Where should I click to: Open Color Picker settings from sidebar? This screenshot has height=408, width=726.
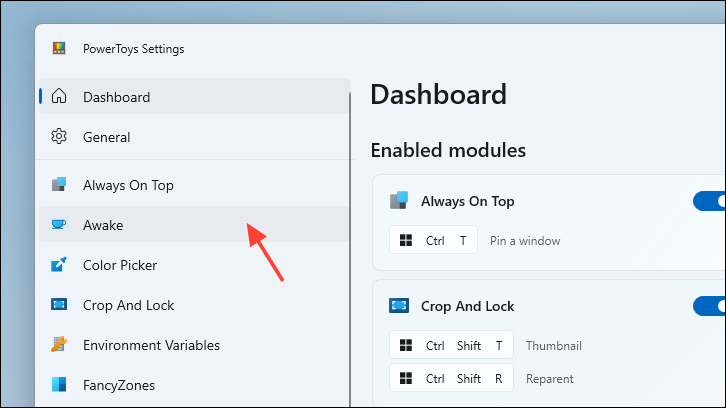(x=194, y=265)
